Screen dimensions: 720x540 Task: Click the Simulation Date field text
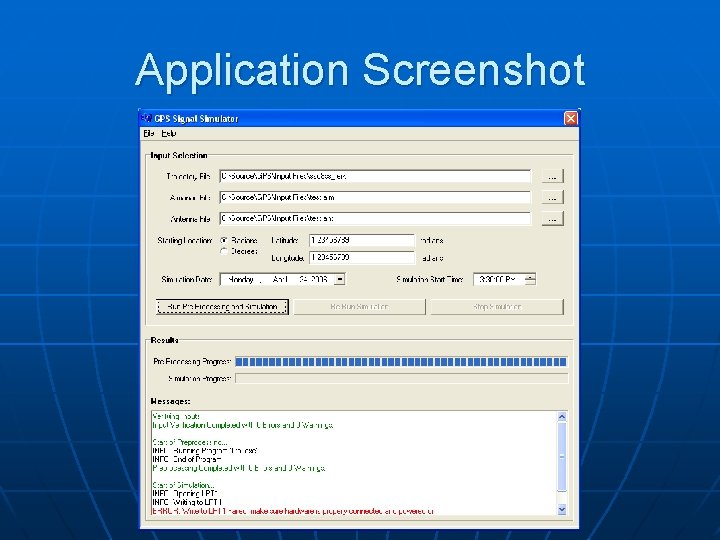277,279
